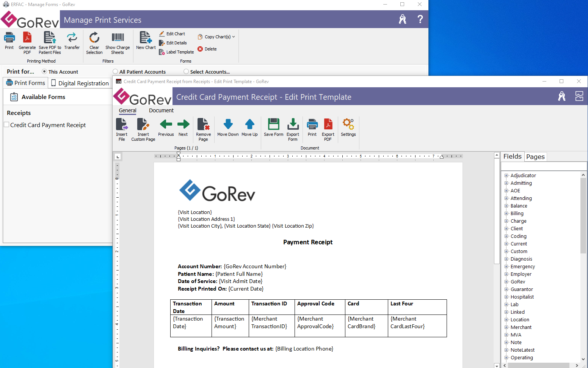Expand the Merchant field node
Viewport: 588px width, 368px height.
tap(506, 327)
